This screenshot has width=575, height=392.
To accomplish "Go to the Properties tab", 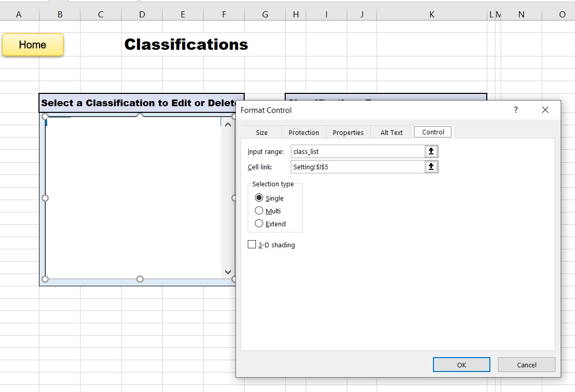I will pyautogui.click(x=348, y=132).
